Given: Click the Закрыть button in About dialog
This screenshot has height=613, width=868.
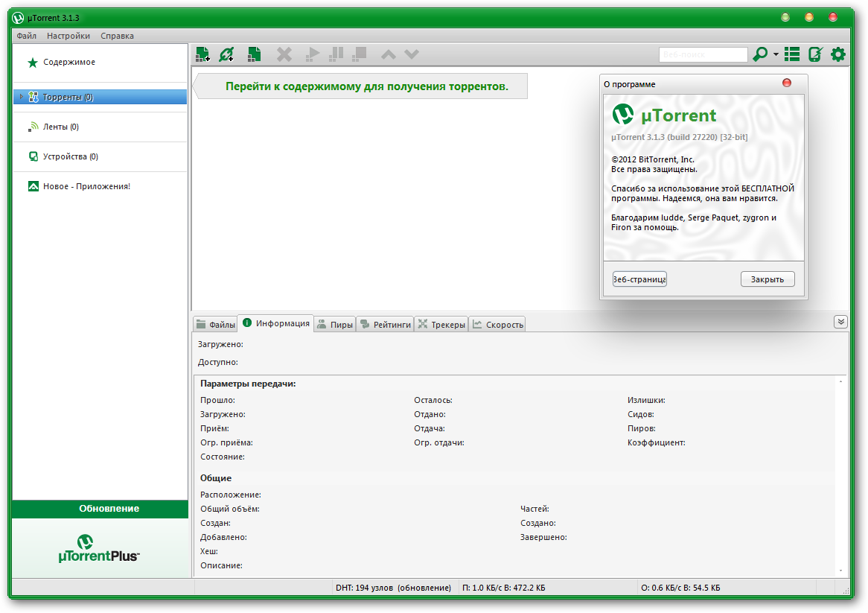Looking at the screenshot, I should [768, 279].
